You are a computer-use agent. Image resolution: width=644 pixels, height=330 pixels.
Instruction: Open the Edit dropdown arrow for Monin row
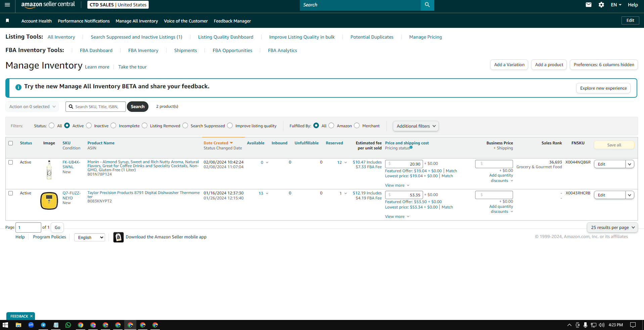click(630, 164)
